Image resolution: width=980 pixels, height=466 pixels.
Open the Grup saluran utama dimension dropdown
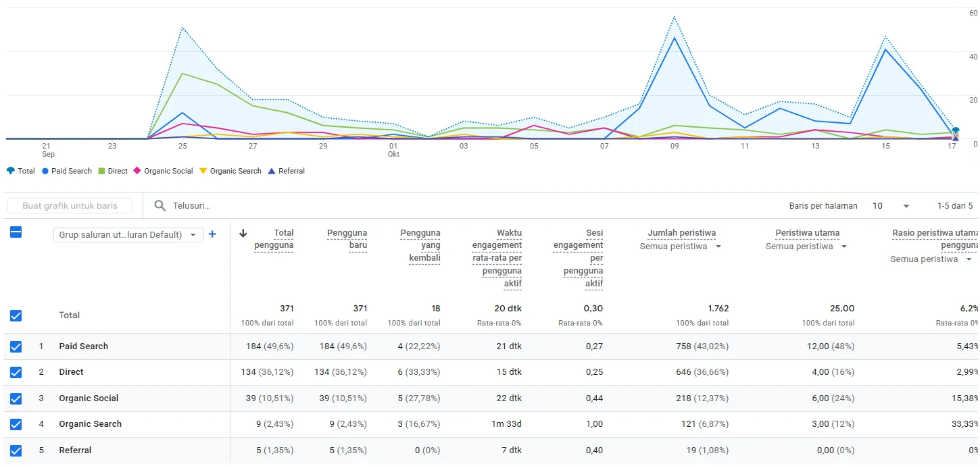[128, 234]
